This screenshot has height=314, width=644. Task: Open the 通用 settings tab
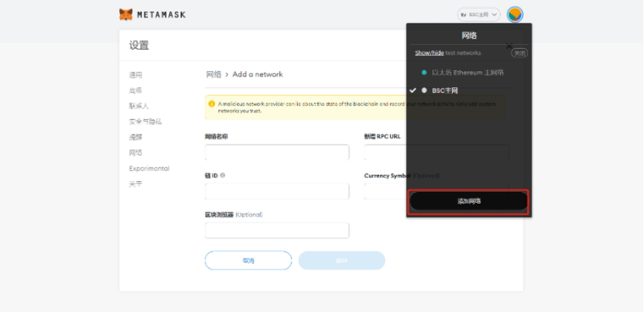pos(135,75)
